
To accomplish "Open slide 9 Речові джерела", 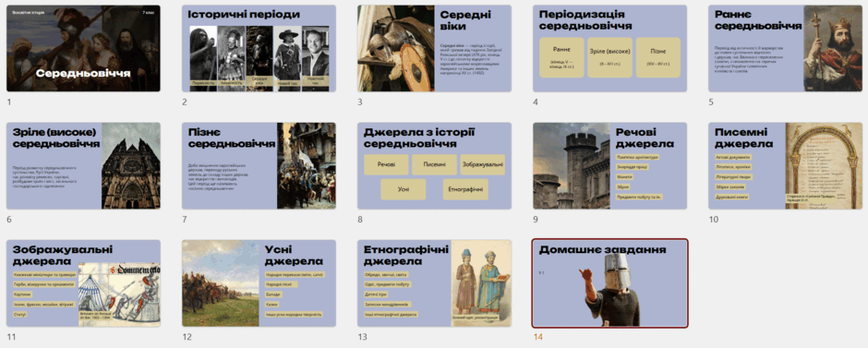I will tap(609, 166).
